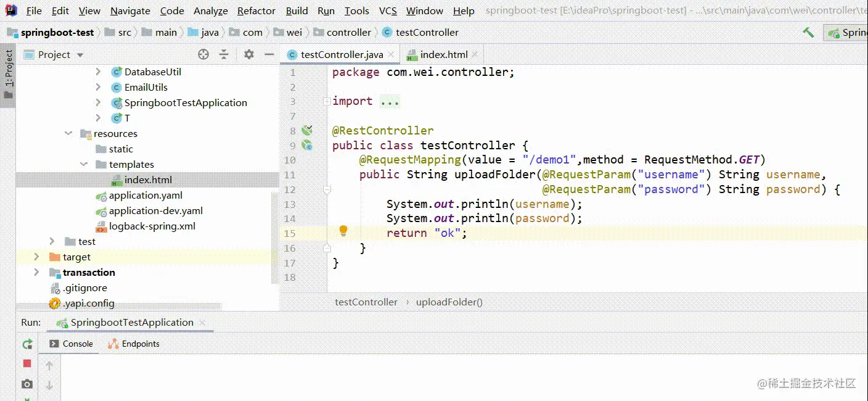The image size is (868, 401).
Task: Expand the transaction module
Action: tap(36, 272)
